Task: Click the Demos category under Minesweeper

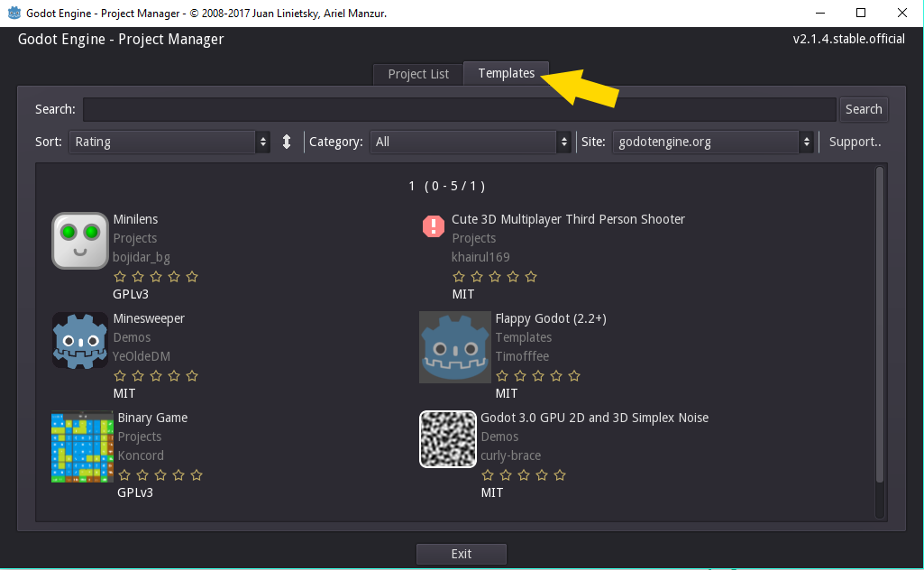Action: pos(132,337)
